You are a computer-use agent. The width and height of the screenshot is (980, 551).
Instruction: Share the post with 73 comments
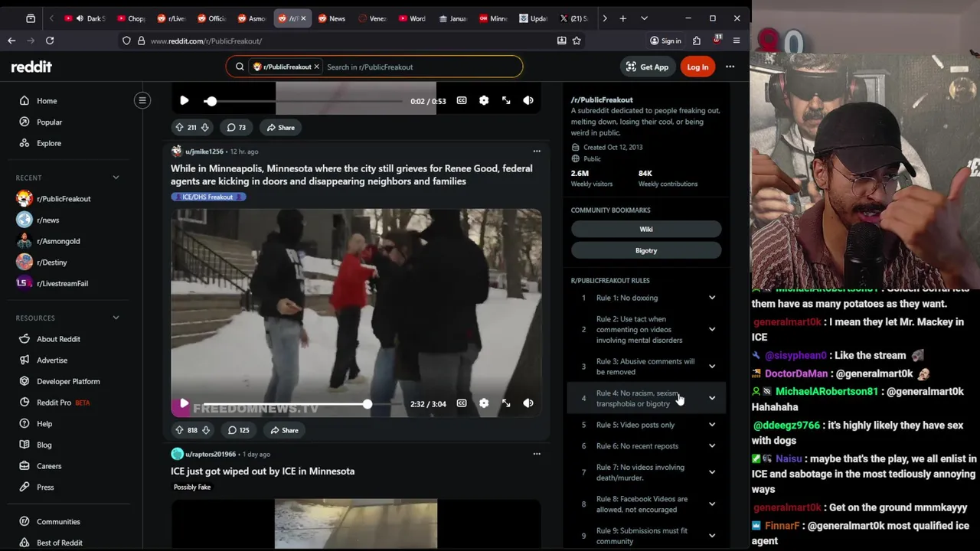[x=281, y=128]
